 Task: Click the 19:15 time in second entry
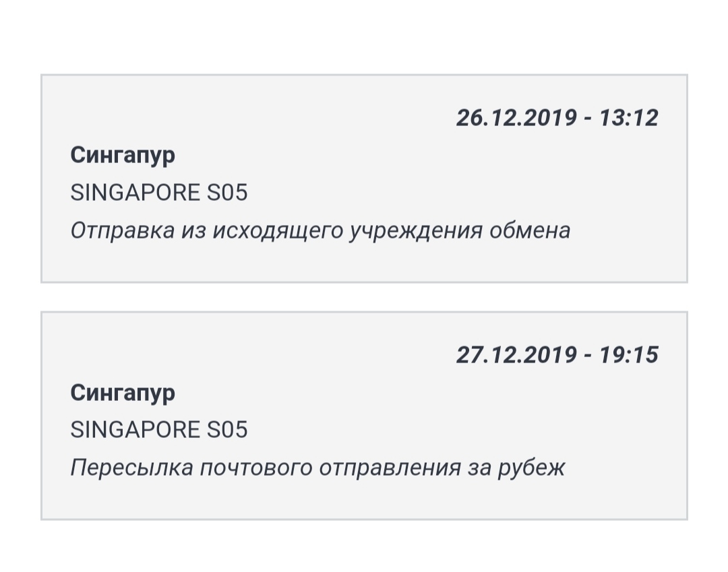tap(628, 355)
